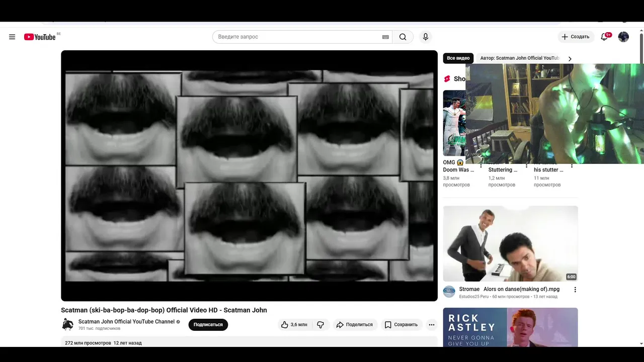
Task: Click the 'Сохранить' save button
Action: pyautogui.click(x=401, y=325)
